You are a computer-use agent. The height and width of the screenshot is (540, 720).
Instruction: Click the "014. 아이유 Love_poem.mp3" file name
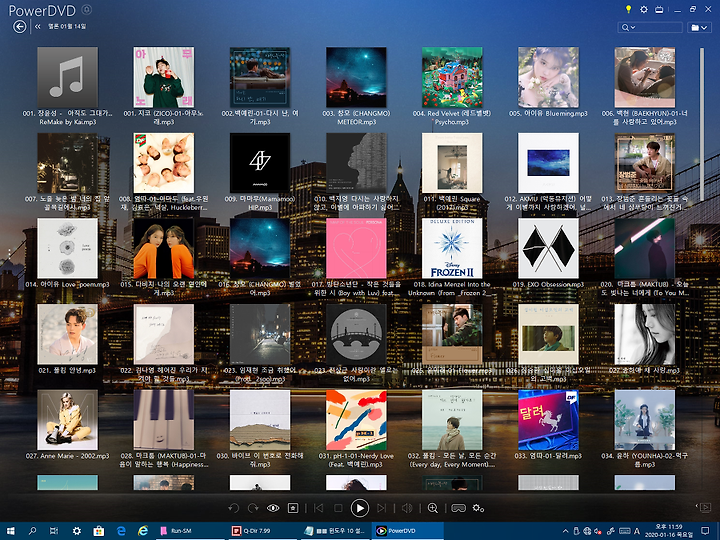(x=68, y=285)
